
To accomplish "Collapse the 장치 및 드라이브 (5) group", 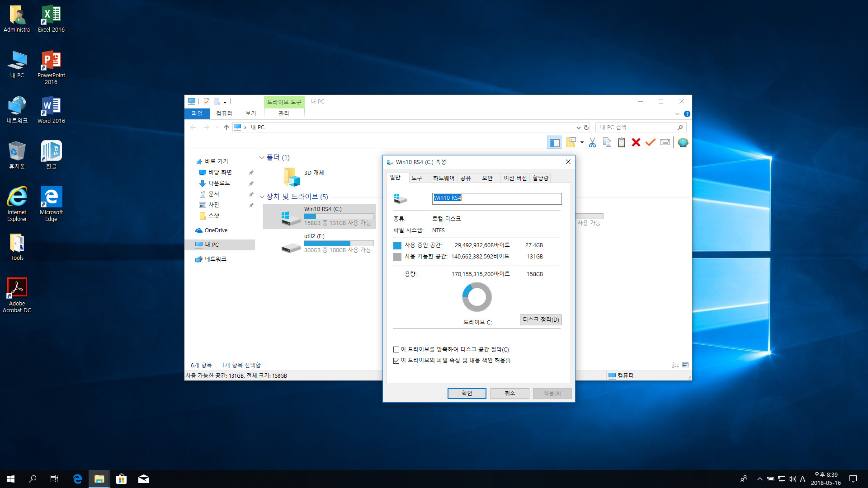I will pos(262,197).
